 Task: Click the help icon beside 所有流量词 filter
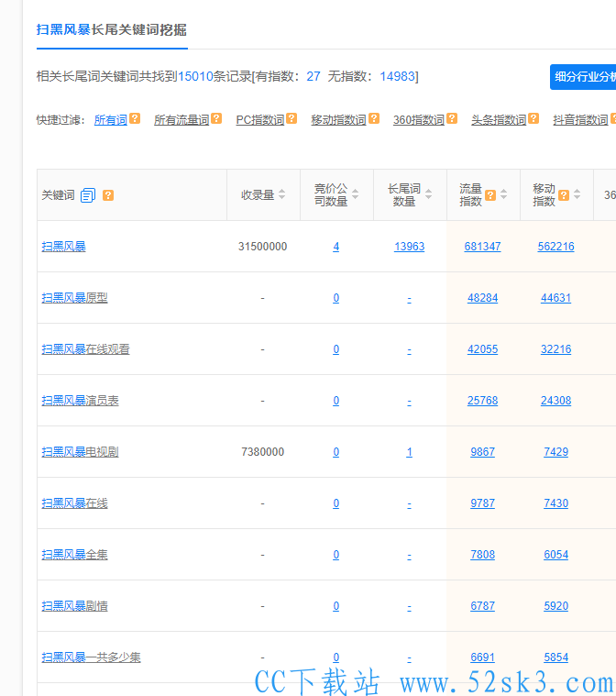(x=216, y=118)
